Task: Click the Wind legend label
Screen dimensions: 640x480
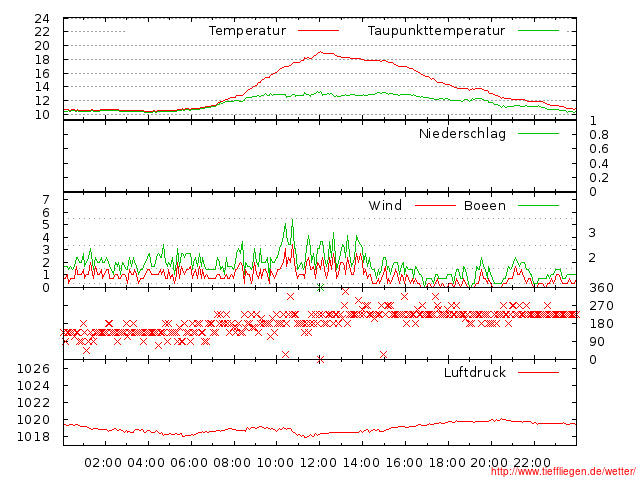Action: (385, 205)
